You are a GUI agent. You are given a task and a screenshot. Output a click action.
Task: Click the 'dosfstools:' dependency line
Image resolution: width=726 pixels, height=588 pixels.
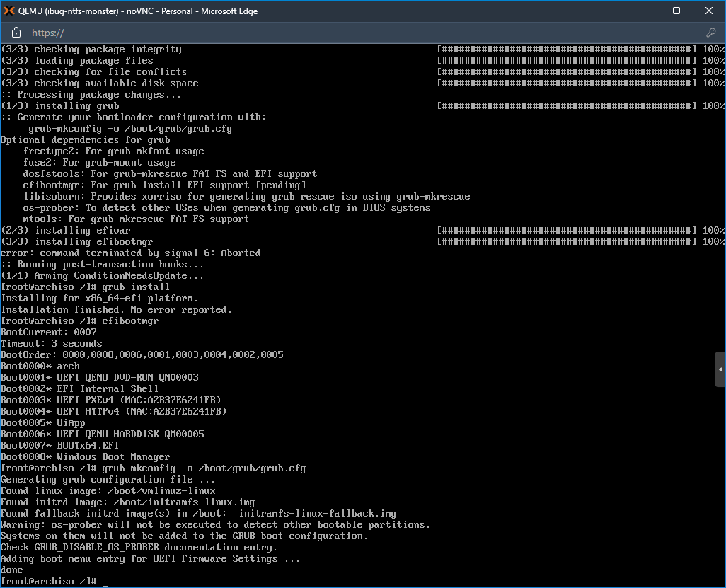[171, 174]
